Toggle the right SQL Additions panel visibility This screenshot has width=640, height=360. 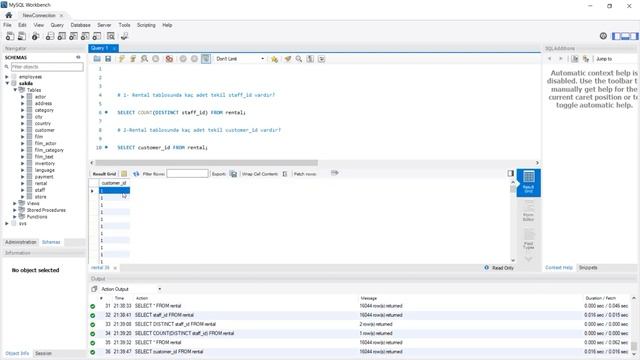pyautogui.click(x=634, y=36)
